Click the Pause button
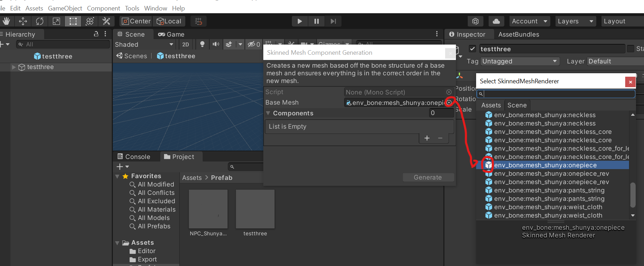The width and height of the screenshot is (644, 266). [x=316, y=21]
